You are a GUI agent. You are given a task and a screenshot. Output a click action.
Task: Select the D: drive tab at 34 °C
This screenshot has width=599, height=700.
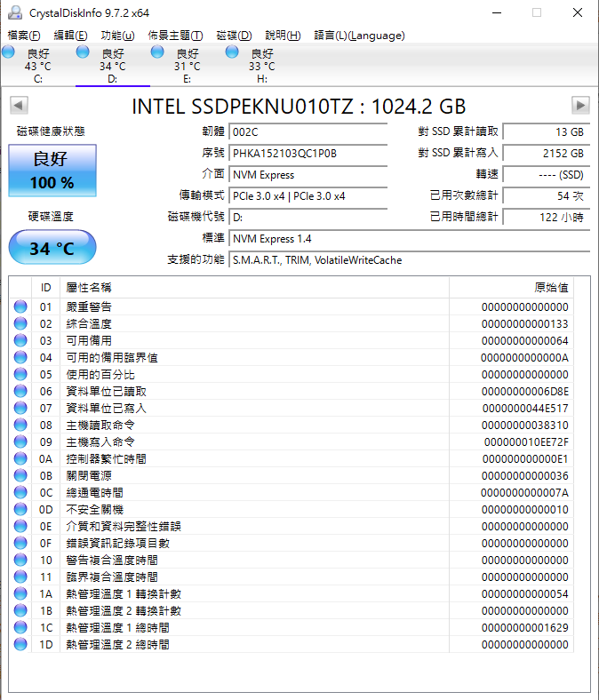[x=113, y=66]
